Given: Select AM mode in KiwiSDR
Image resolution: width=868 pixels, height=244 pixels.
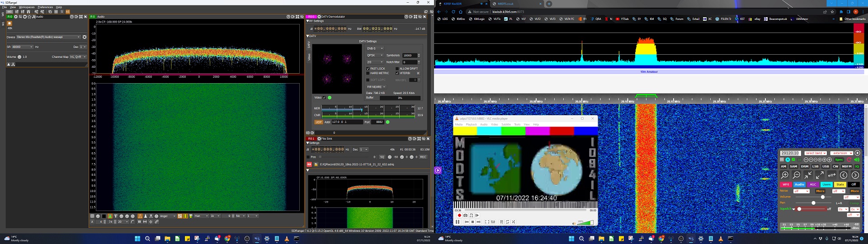Looking at the screenshot, I should coord(783,166).
